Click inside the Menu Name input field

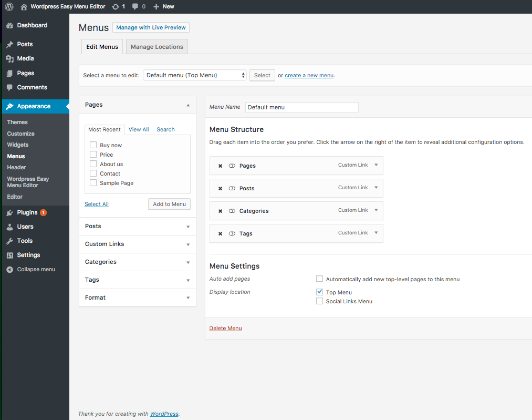301,107
